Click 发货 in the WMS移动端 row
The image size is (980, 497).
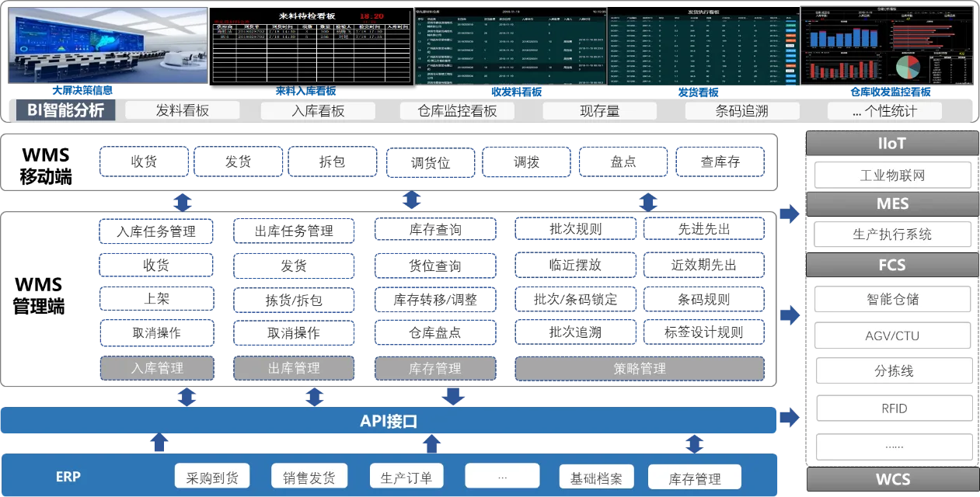(x=238, y=162)
